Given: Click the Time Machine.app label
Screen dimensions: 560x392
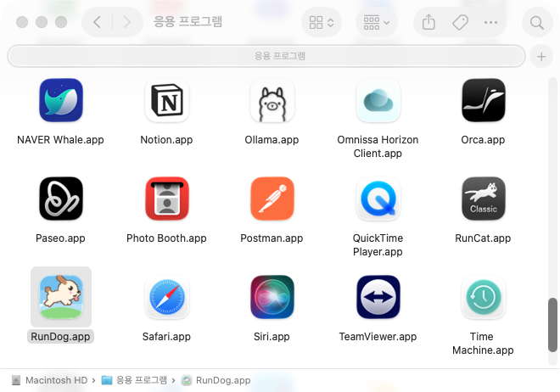Looking at the screenshot, I should coord(483,344).
